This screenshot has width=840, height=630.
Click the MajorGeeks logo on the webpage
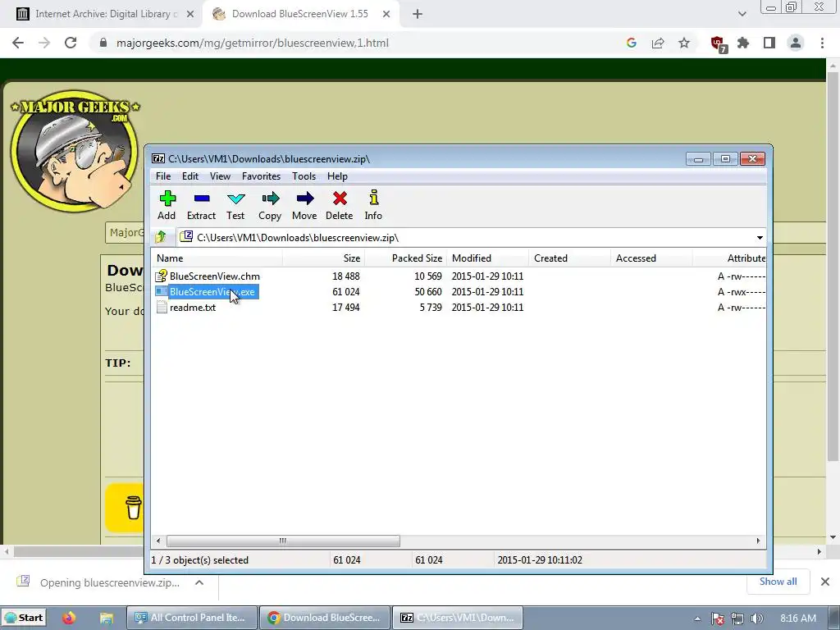pyautogui.click(x=75, y=150)
